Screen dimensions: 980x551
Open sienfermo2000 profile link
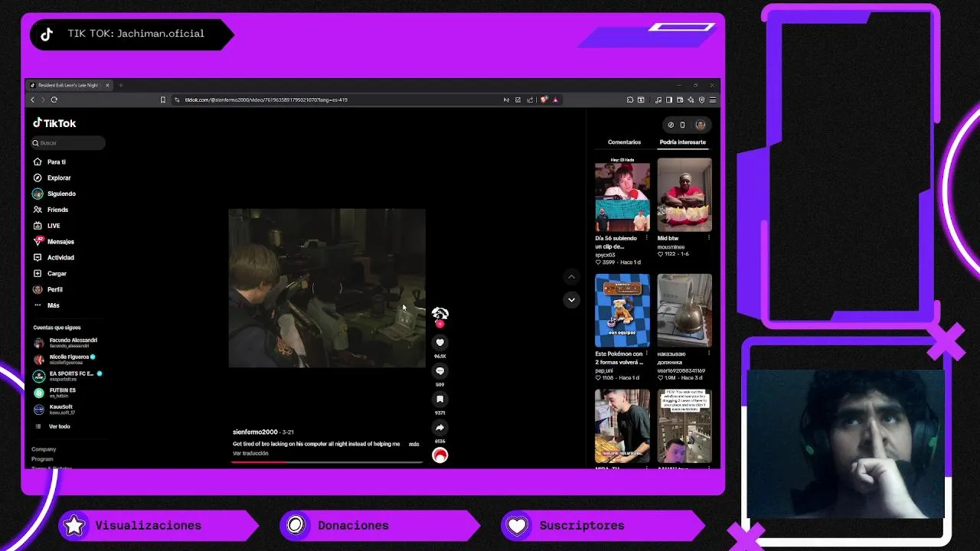coord(255,432)
